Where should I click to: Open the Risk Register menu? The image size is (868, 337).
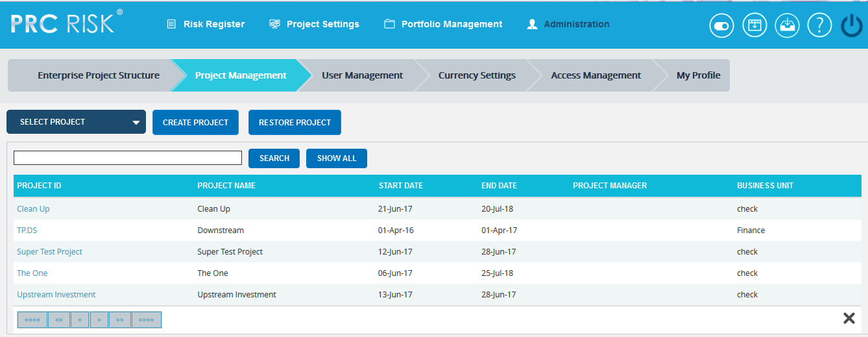206,24
